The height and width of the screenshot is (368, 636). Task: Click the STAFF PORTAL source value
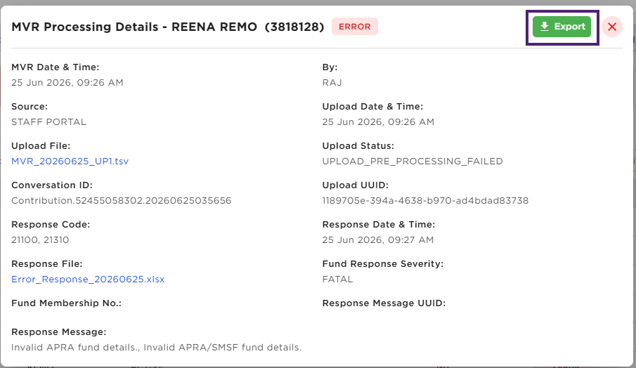[49, 122]
